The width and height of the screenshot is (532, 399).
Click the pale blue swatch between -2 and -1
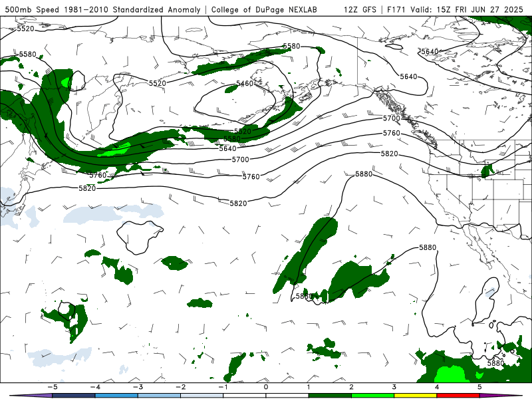pos(202,396)
